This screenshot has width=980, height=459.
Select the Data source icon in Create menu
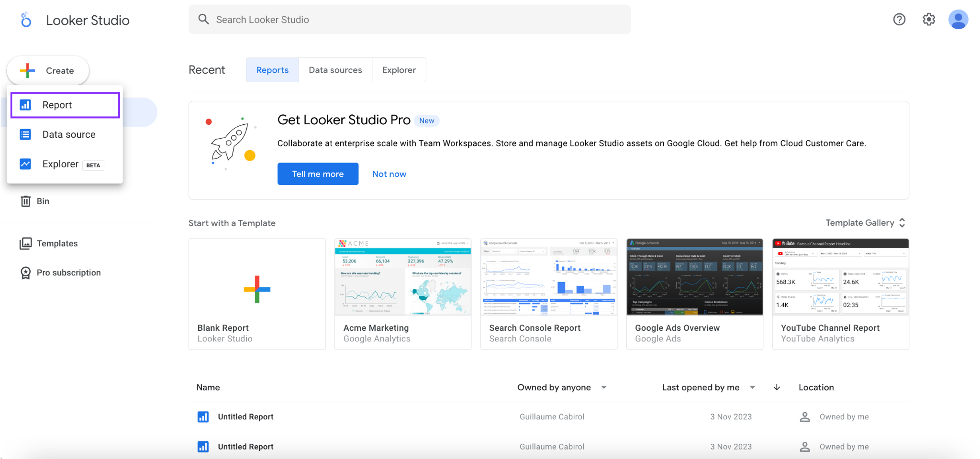coord(25,134)
